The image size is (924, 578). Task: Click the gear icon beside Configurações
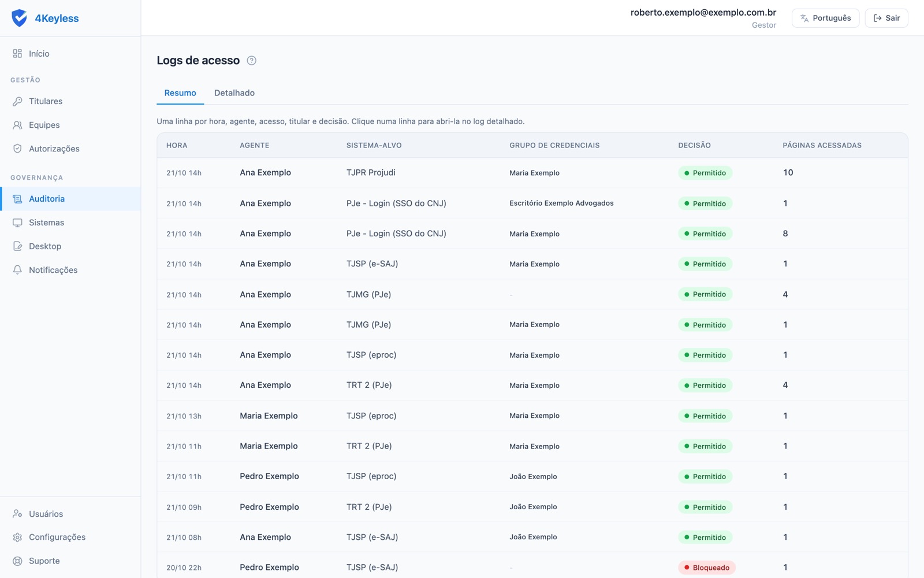[x=17, y=538]
